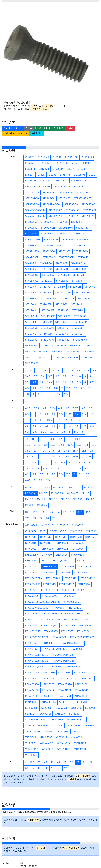Click the FTGA 03508(ST3508-60) tag

point(49,128)
